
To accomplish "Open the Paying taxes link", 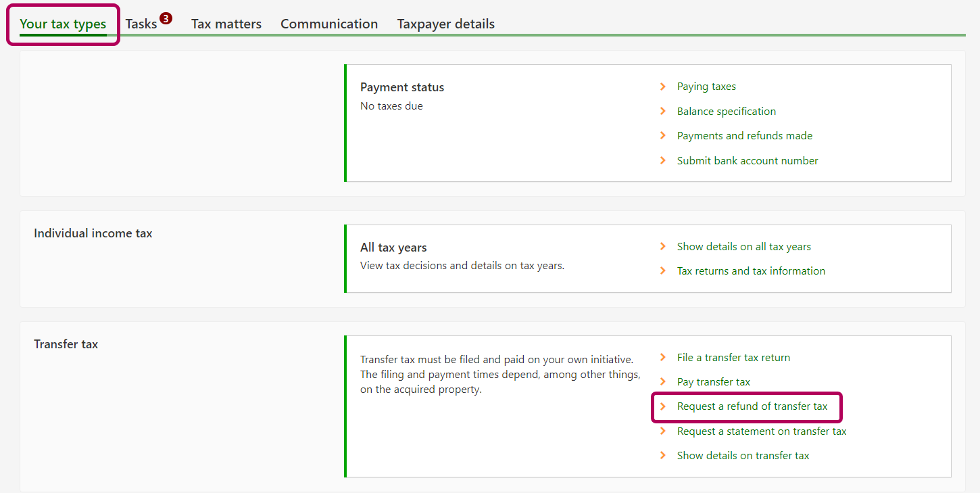I will click(x=706, y=87).
